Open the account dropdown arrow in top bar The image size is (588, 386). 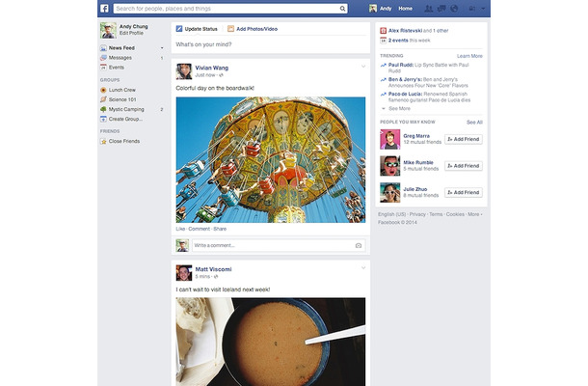(483, 9)
